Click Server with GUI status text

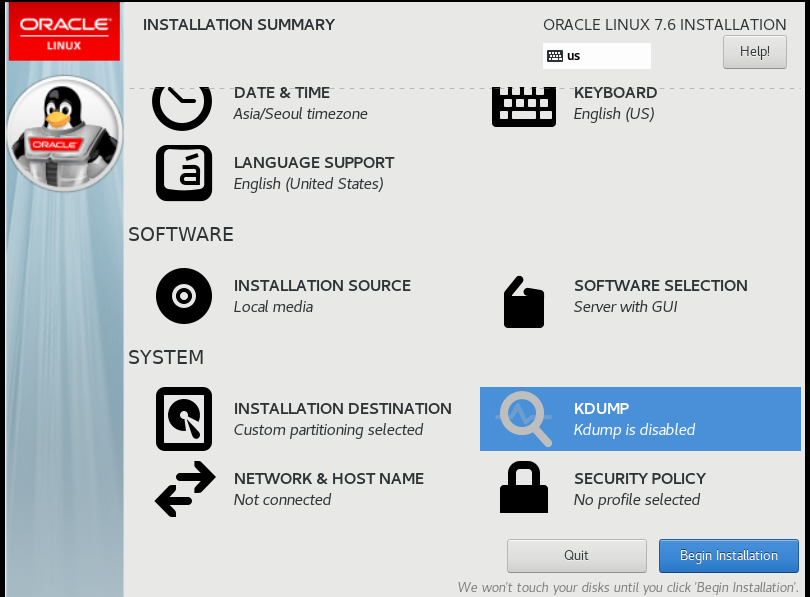pos(626,307)
